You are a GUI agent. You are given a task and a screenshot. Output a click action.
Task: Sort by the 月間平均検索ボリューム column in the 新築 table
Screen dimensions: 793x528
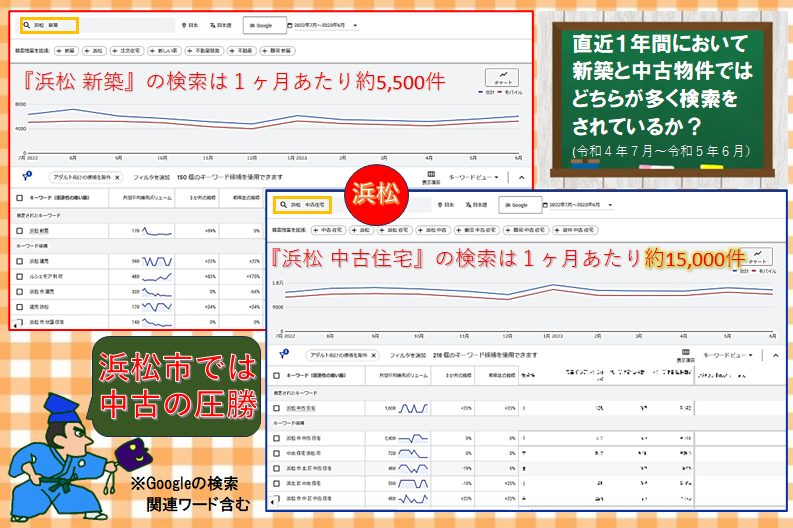point(147,198)
